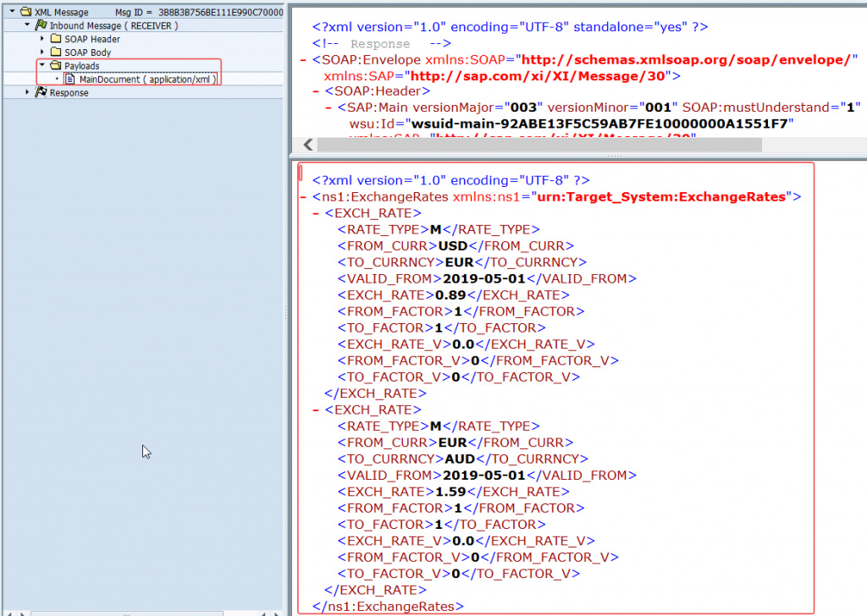Click the open Payloads folder icon
Image resolution: width=867 pixels, height=616 pixels.
(x=56, y=65)
